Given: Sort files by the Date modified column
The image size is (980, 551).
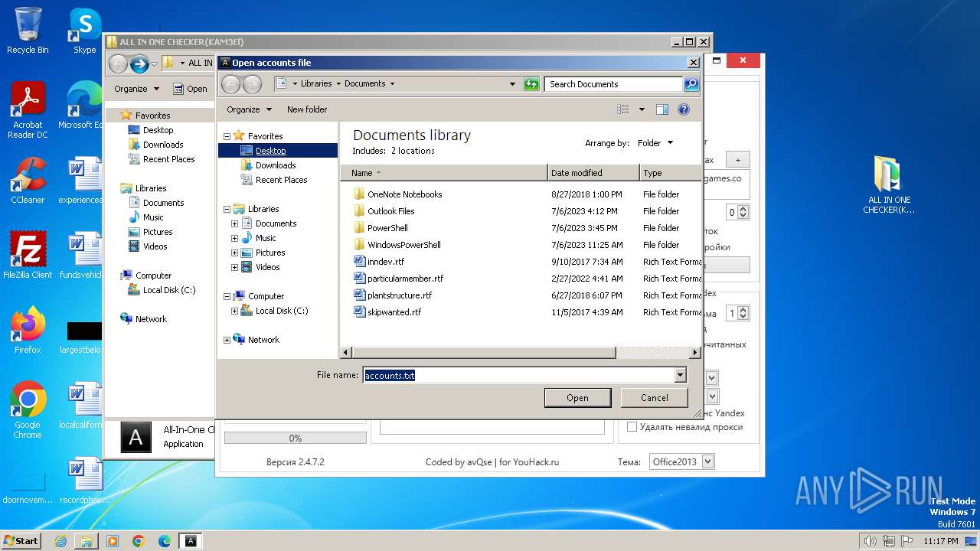Looking at the screenshot, I should [x=593, y=173].
